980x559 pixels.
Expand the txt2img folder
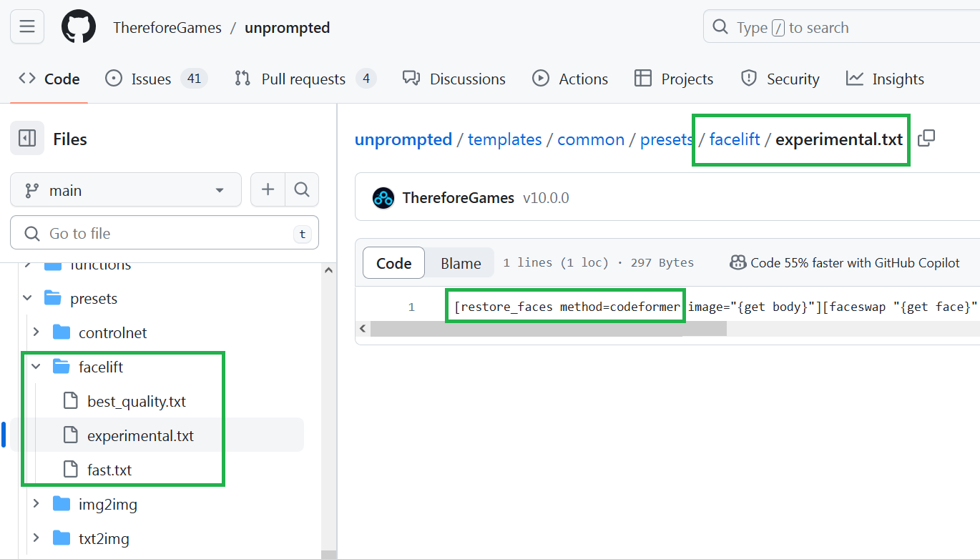[x=37, y=538]
